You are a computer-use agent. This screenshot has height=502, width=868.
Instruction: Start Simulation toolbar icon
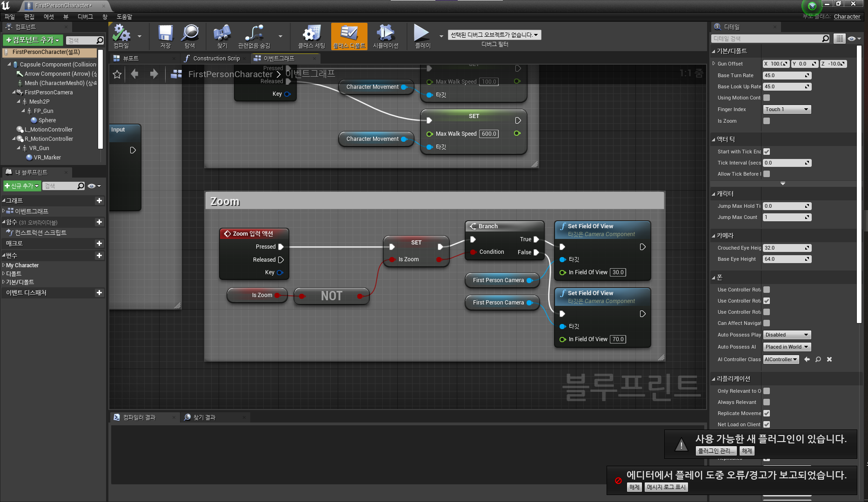(386, 36)
